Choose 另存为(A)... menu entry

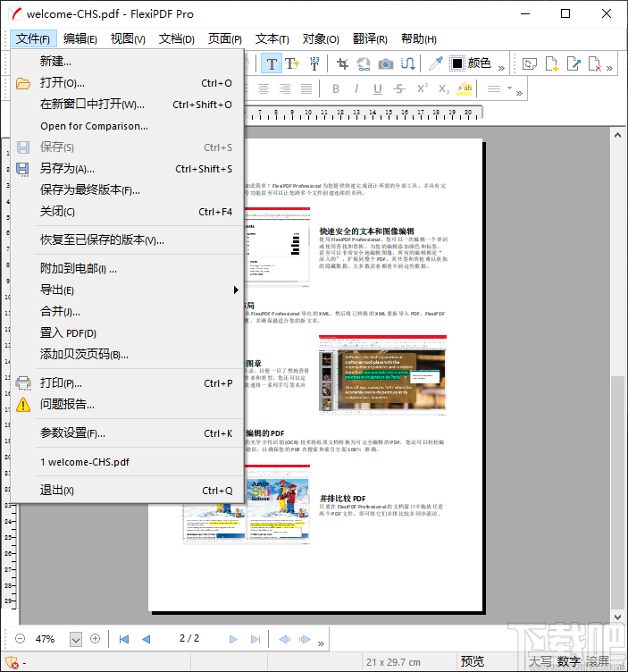coord(127,169)
